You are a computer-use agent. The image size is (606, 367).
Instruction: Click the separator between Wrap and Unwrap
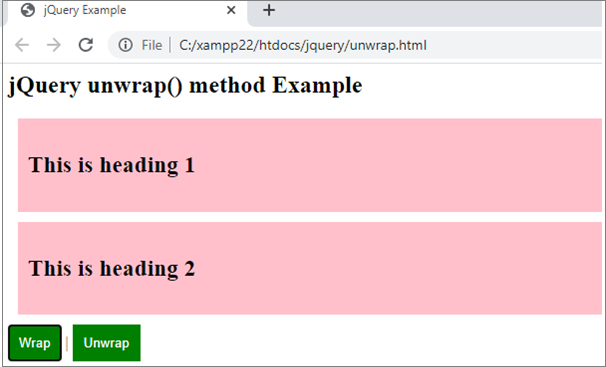[x=67, y=343]
